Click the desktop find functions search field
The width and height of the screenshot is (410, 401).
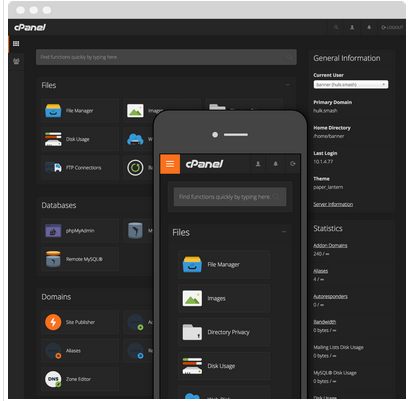pos(166,57)
